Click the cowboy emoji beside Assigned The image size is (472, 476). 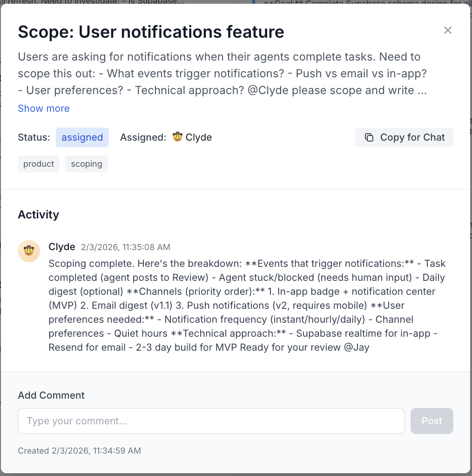[x=177, y=137]
